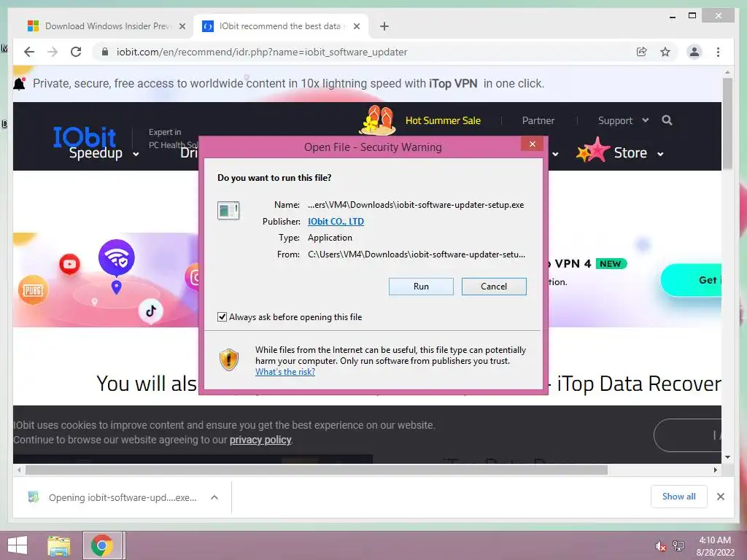Open Chrome's three-dot menu
Screen dimensions: 747x560
[718, 52]
